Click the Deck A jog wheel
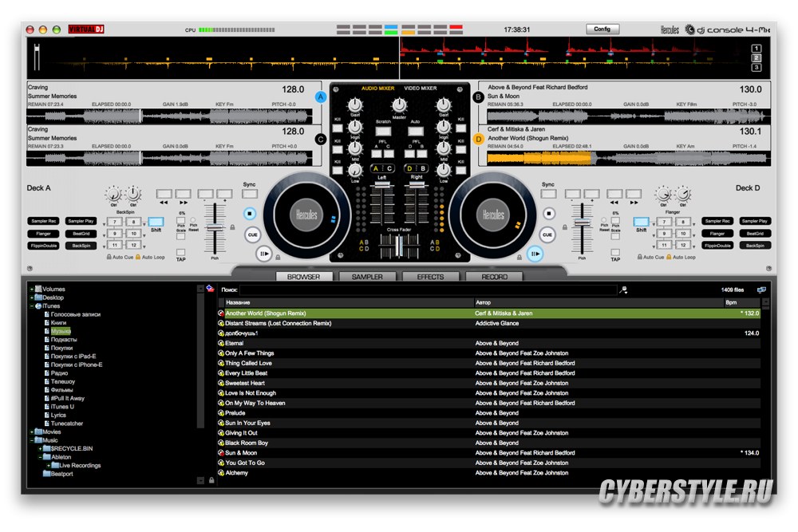 coord(307,215)
